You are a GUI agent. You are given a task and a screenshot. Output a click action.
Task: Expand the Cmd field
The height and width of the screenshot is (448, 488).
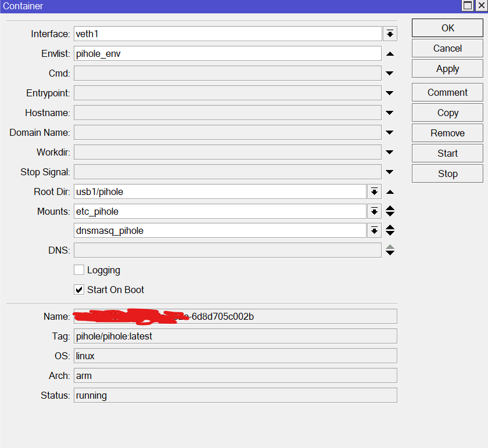(x=390, y=73)
